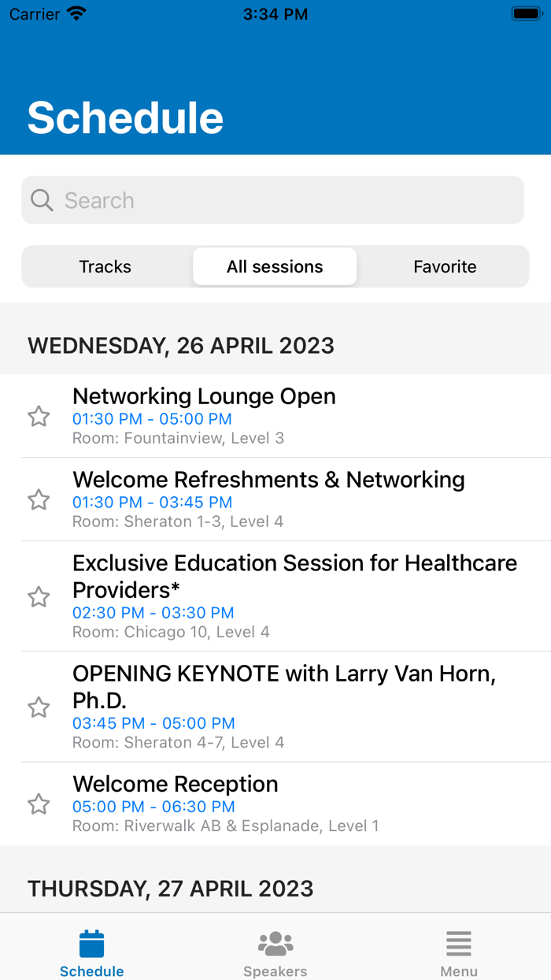
Task: Open the Schedule calendar icon tab
Action: point(91,944)
